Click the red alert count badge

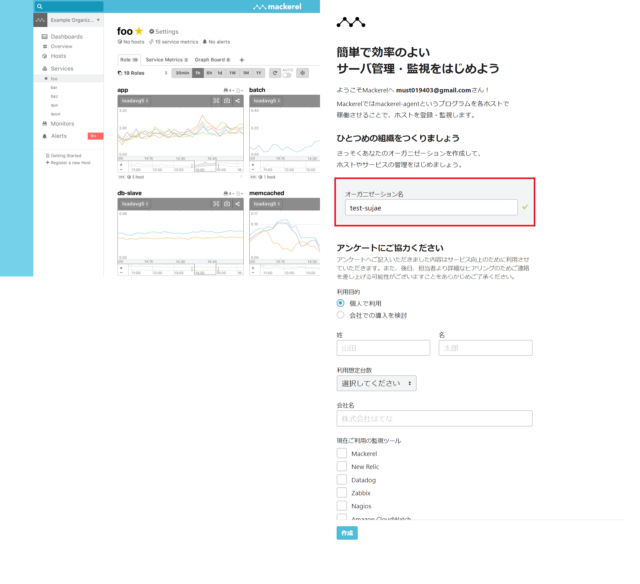[x=95, y=136]
